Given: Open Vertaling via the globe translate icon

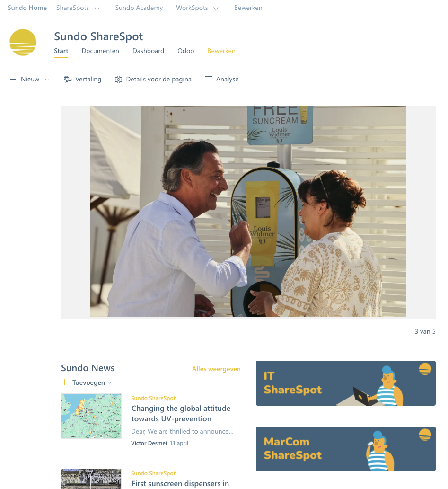Looking at the screenshot, I should point(68,79).
